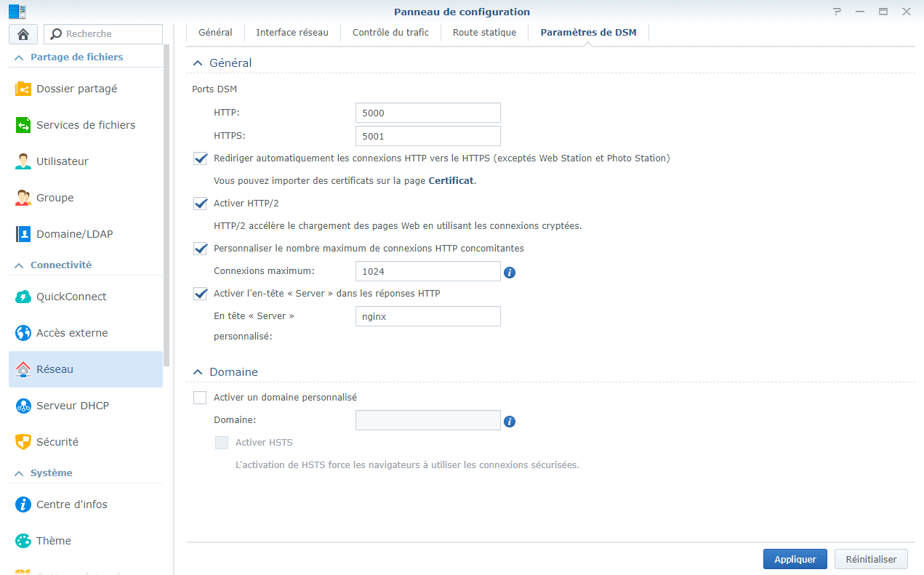Open Centre d'infos
The image size is (924, 575).
72,504
